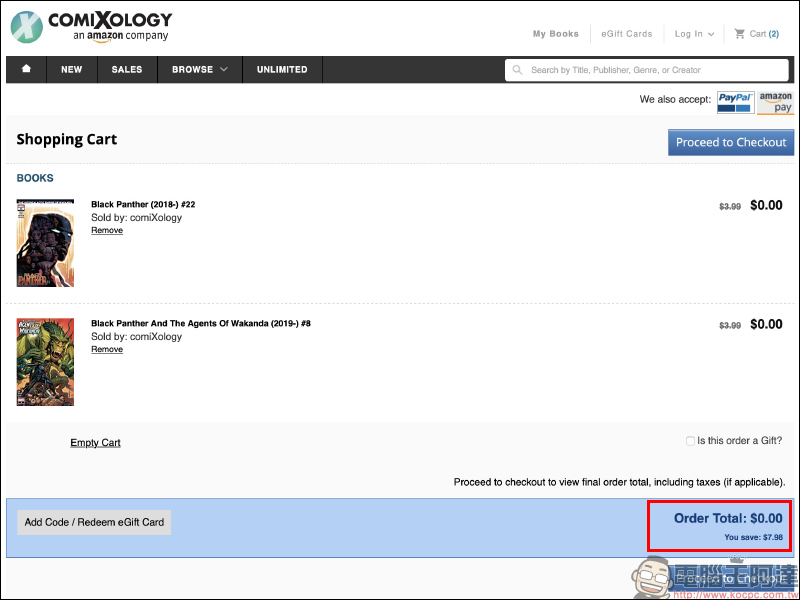Image resolution: width=800 pixels, height=600 pixels.
Task: Click the 'You save: $7.98' text
Action: 753,537
